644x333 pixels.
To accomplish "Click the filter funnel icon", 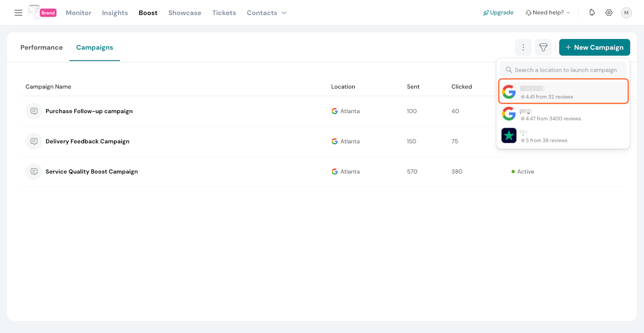I will pos(543,48).
